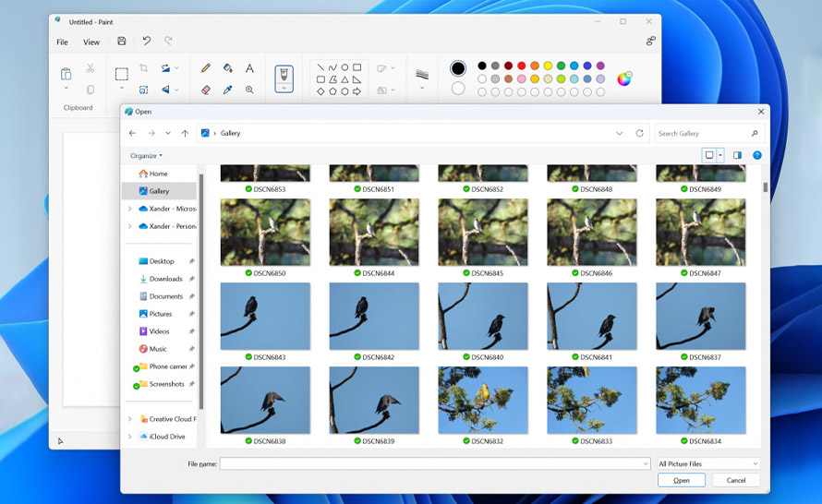Select the Text tool in Paint

[249, 68]
